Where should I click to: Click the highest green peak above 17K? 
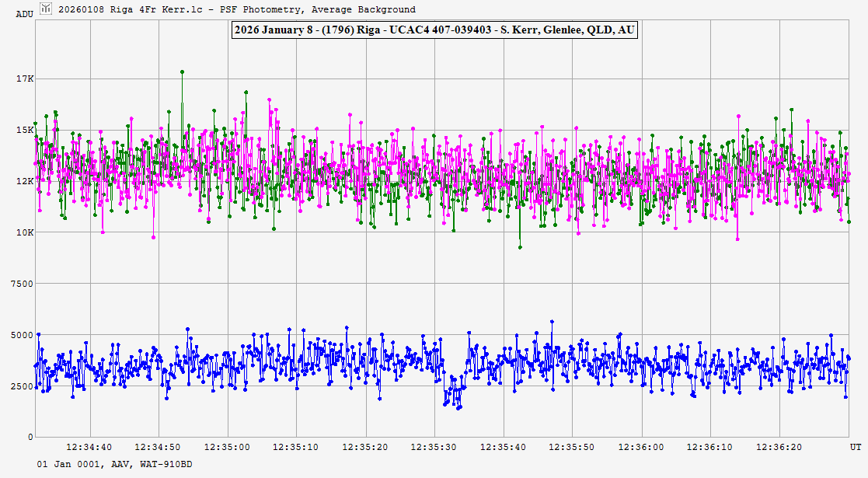[182, 72]
